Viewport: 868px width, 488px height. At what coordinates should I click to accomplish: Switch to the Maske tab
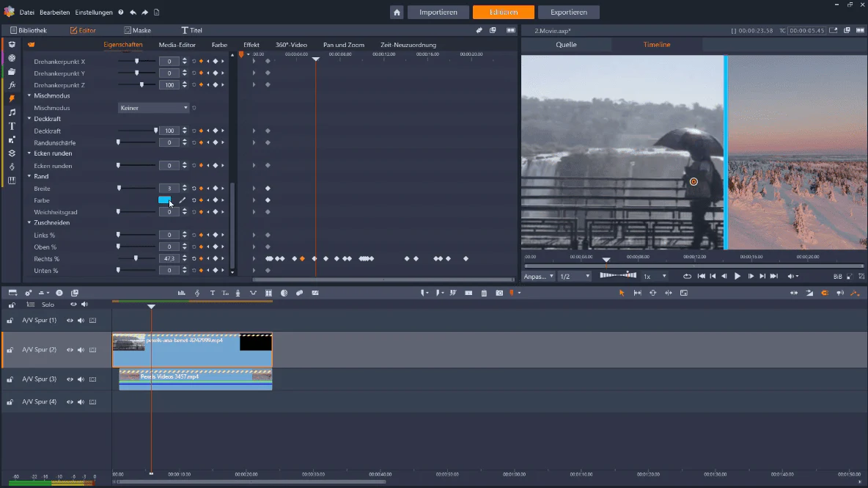pos(137,31)
